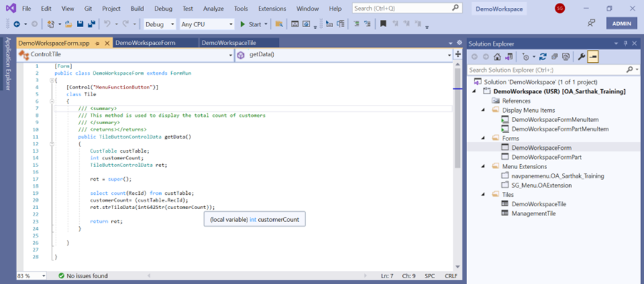This screenshot has width=644, height=284.
Task: Click the Open File folder icon
Action: (69, 24)
